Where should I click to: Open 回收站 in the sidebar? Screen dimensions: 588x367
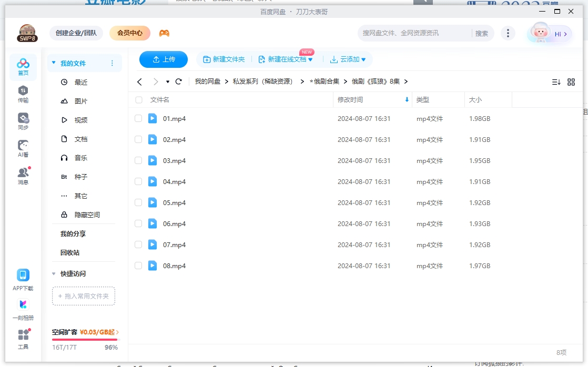[70, 253]
